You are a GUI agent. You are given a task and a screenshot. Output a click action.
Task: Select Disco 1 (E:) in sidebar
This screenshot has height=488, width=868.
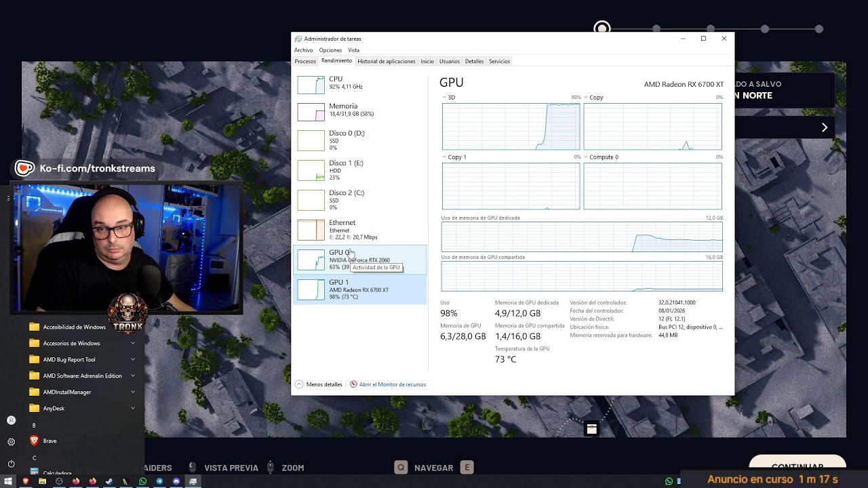361,169
